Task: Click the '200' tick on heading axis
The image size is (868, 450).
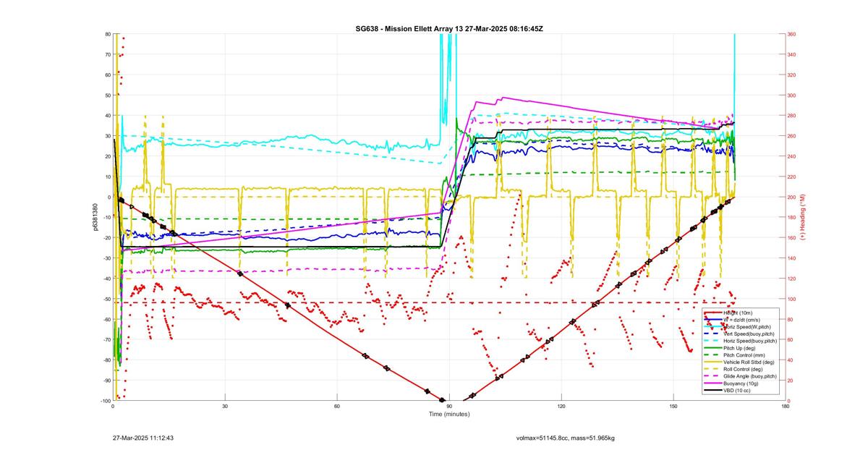Action: click(x=792, y=197)
